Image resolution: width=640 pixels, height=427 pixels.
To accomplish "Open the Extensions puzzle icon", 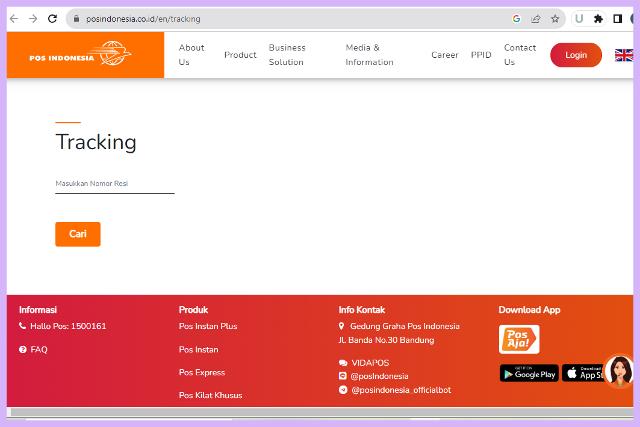I will pos(598,19).
